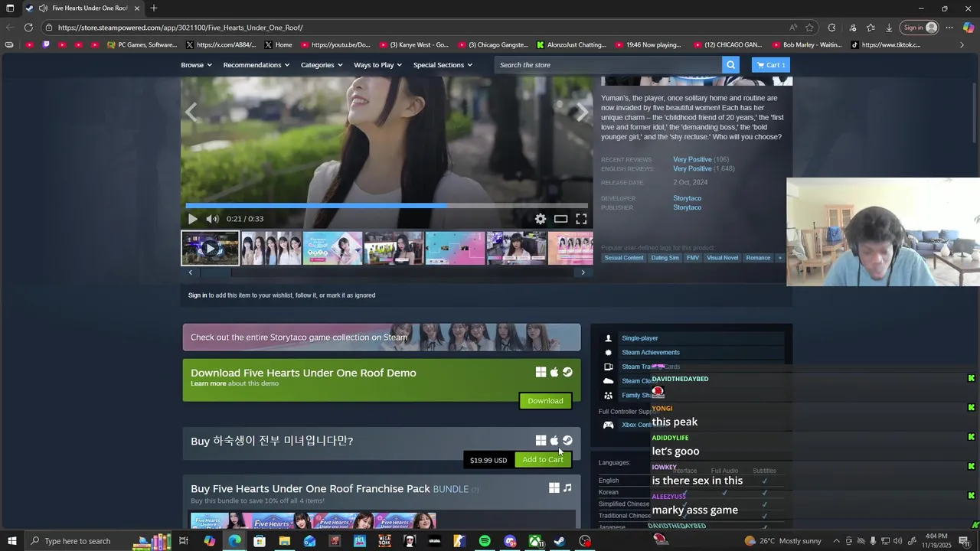Click Add to Cart for $19.99
980x551 pixels.
[543, 460]
